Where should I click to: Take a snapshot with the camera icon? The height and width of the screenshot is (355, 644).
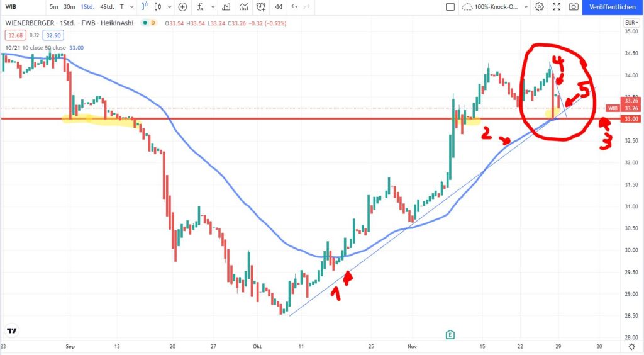coord(574,7)
